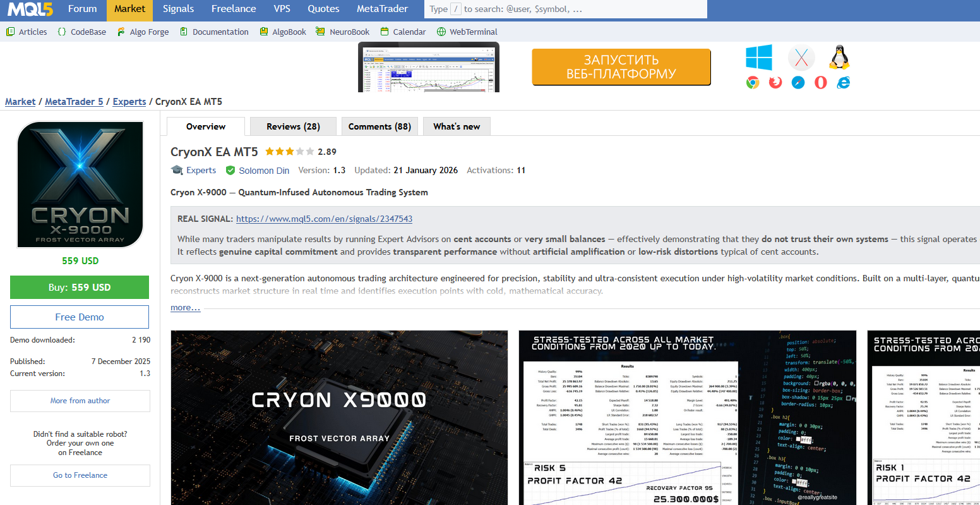Click the Documentation icon

184,32
